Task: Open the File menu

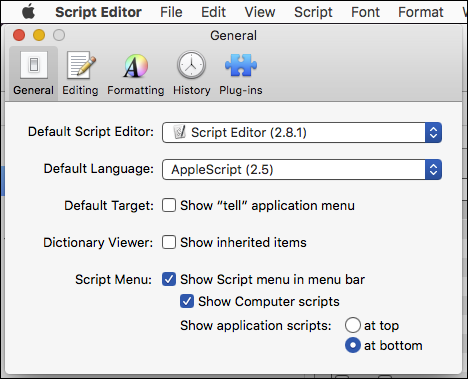Action: coord(171,12)
